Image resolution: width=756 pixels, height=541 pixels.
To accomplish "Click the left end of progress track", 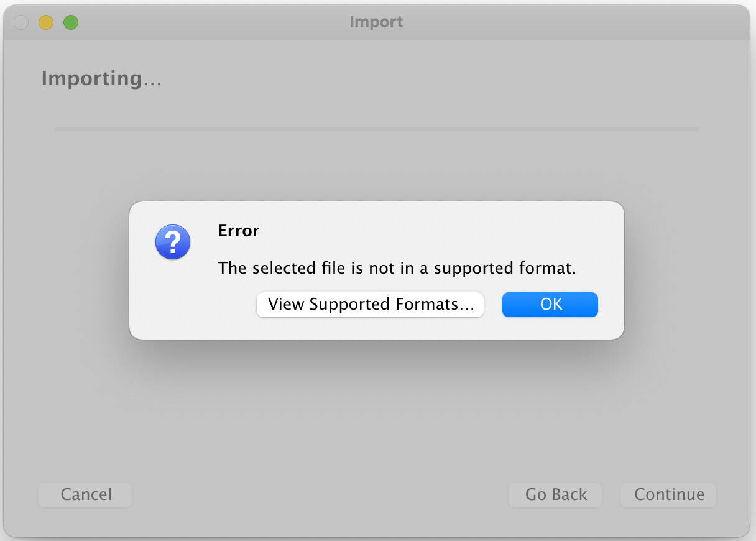I will point(57,129).
